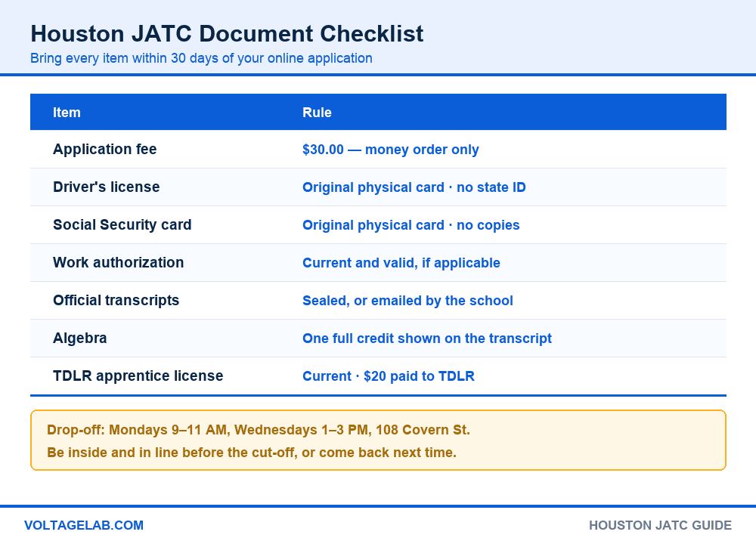Screen dimensions: 756x544
Task: Click the 'HOUSTON JATC GUIDE' footer label
Action: click(x=660, y=525)
